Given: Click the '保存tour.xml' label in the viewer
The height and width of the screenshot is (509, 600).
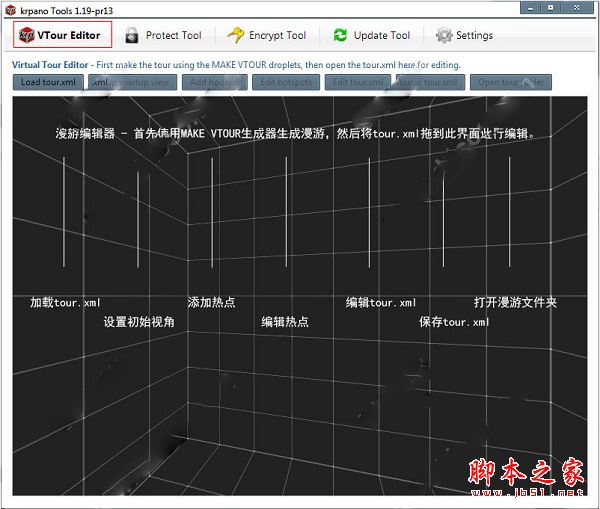Looking at the screenshot, I should pyautogui.click(x=454, y=322).
